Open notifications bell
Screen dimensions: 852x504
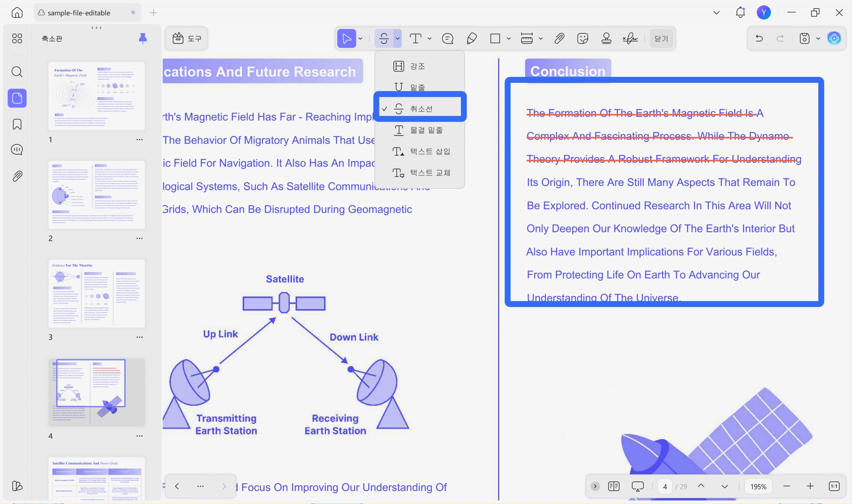[740, 13]
